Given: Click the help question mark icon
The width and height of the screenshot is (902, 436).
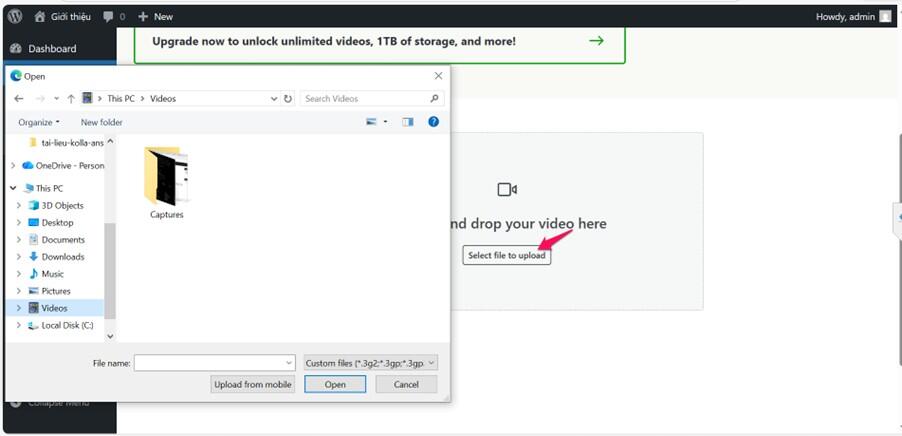Looking at the screenshot, I should pyautogui.click(x=434, y=122).
